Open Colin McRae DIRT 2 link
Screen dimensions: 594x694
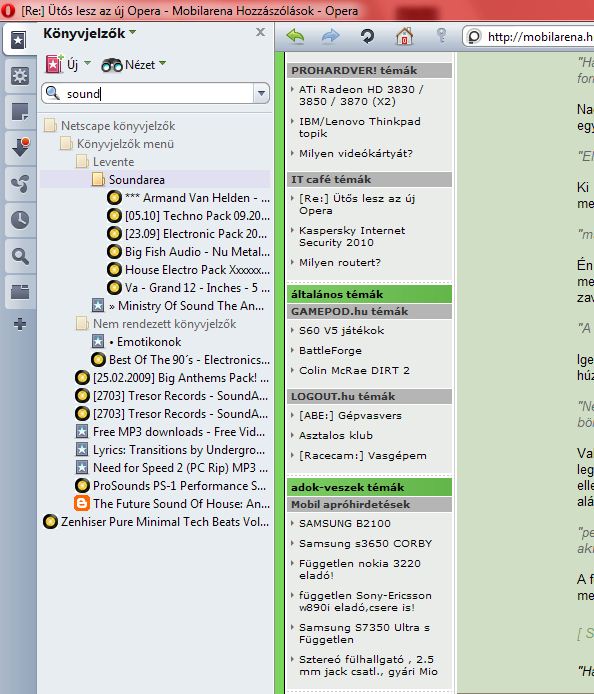click(354, 370)
